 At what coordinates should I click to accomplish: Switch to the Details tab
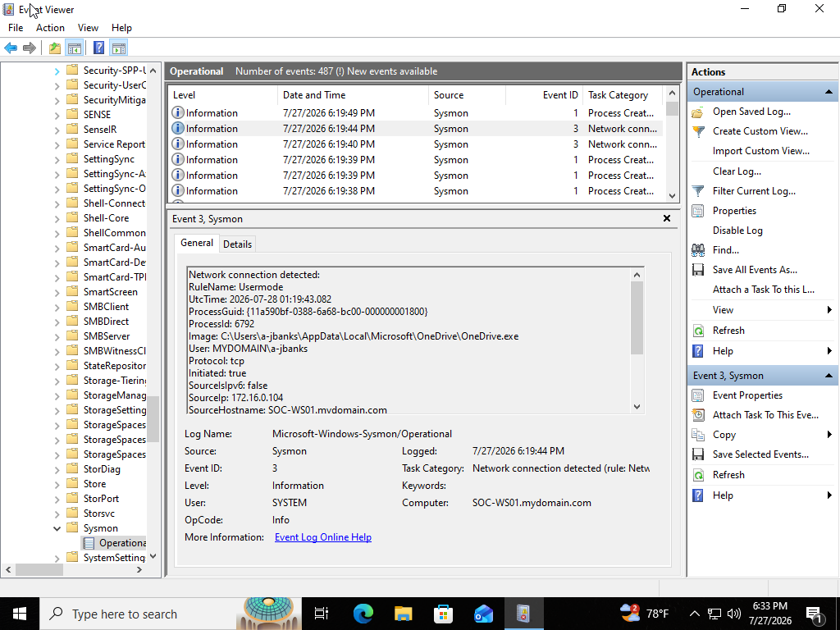[237, 244]
